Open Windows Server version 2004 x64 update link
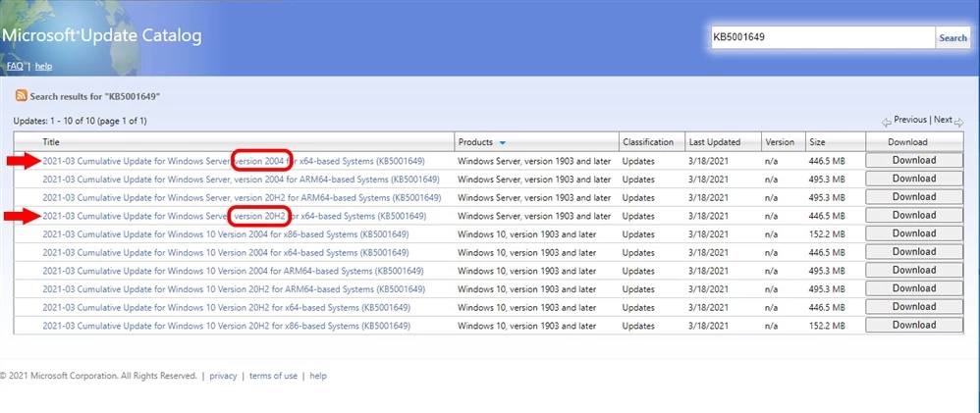 (234, 161)
